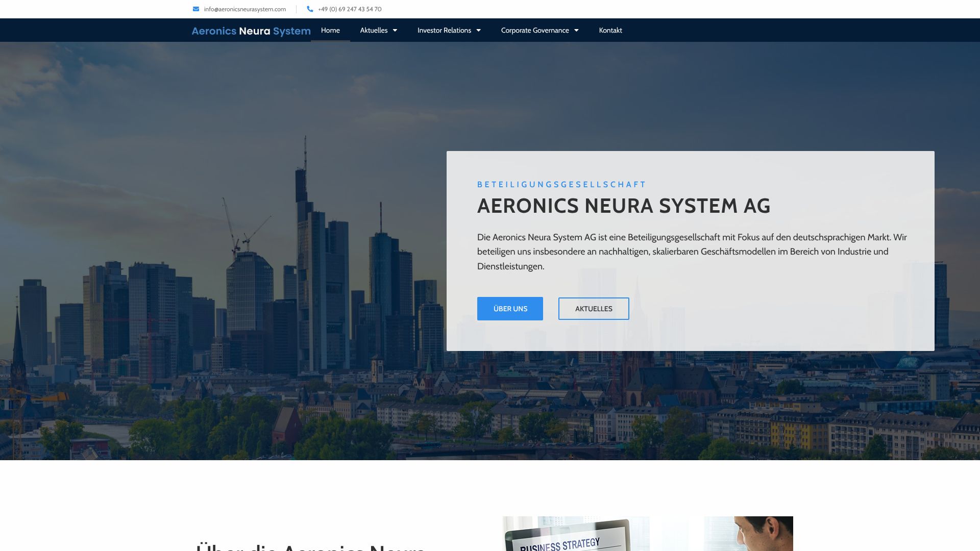980x551 pixels.
Task: Click the +49 (0) 69 247 43 54 70 phone number
Action: tap(350, 9)
